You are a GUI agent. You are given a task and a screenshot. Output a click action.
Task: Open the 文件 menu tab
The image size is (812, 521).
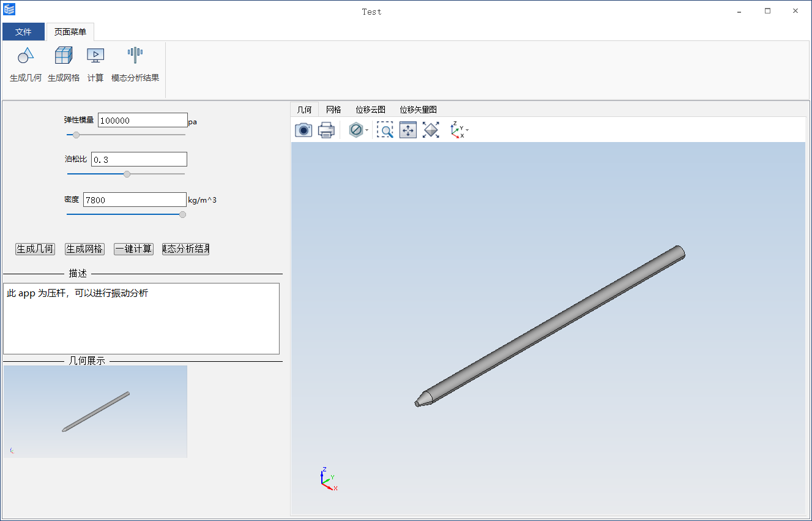coord(23,32)
